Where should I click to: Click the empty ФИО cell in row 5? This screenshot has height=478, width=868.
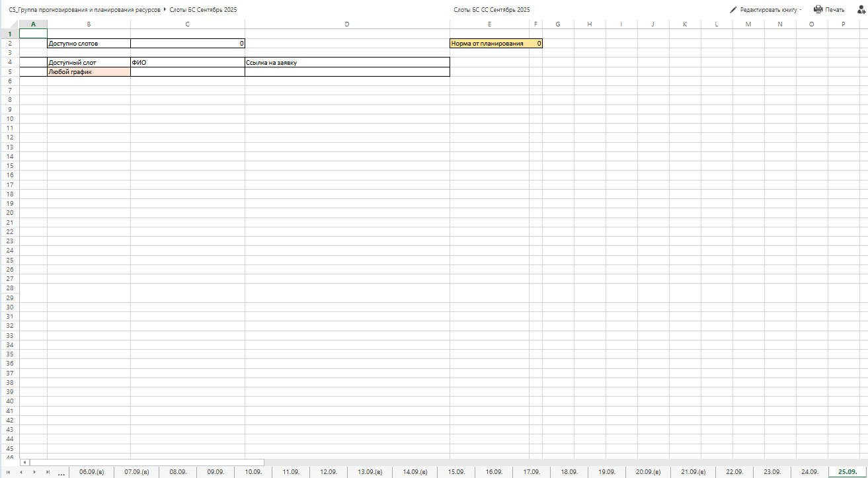pyautogui.click(x=188, y=71)
